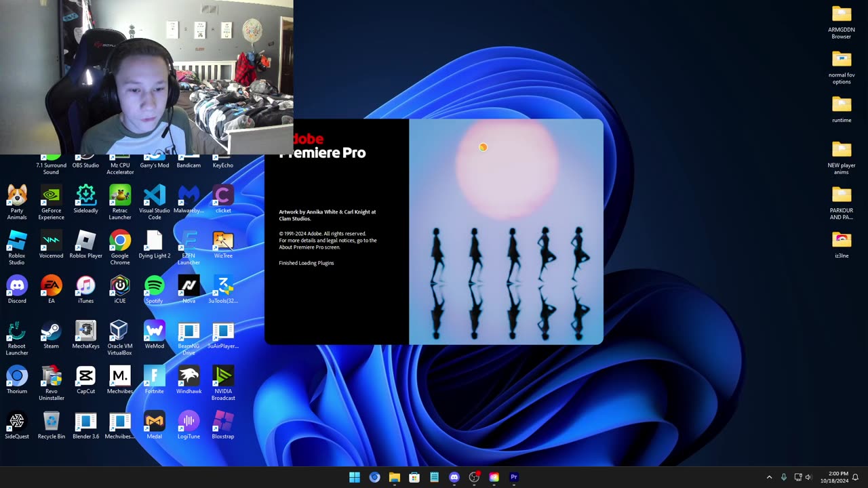868x488 pixels.
Task: Open the clock and date flyout
Action: 833,477
